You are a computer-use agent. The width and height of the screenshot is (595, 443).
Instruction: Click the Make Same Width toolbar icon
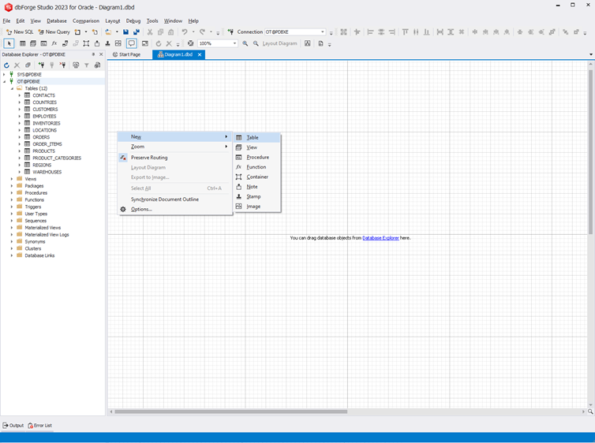point(440,32)
